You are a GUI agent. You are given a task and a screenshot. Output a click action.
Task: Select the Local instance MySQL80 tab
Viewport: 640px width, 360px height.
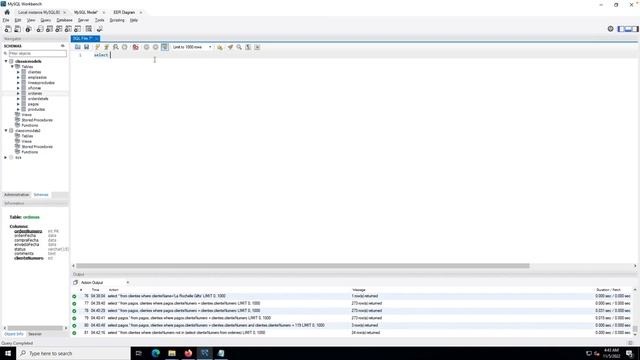coord(39,13)
